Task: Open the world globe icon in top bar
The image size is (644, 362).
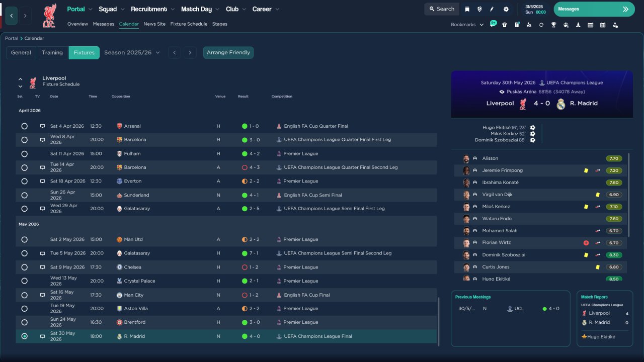Action: (479, 9)
